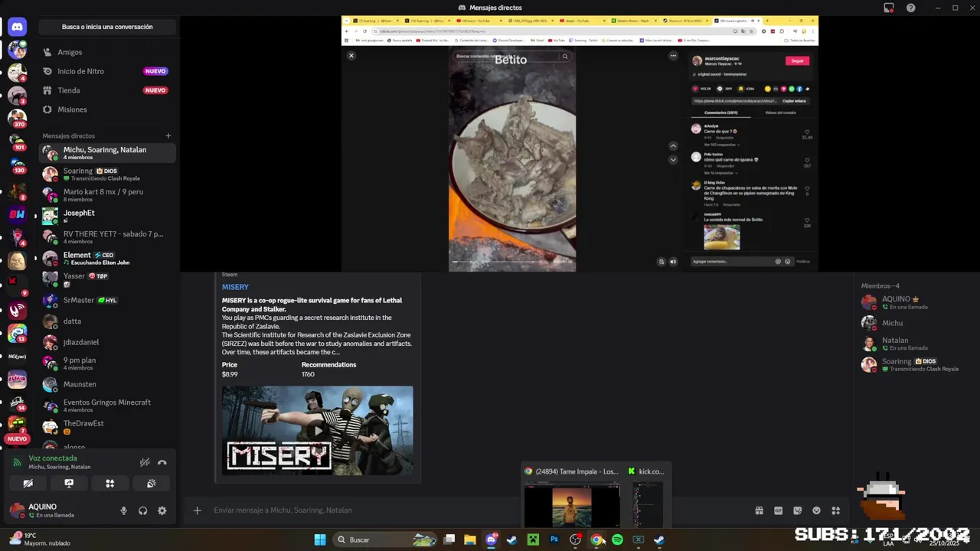Open the sticker picker
This screenshot has height=551, width=980.
click(x=798, y=510)
